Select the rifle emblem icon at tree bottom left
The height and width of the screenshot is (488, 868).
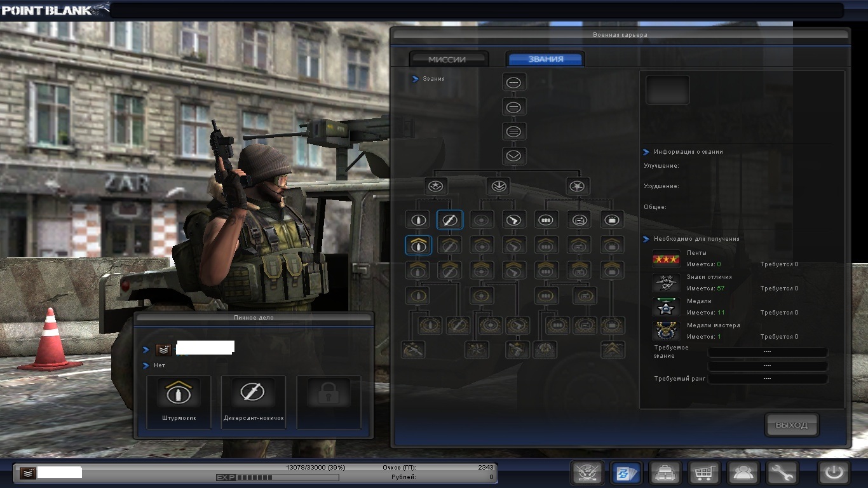(x=414, y=349)
